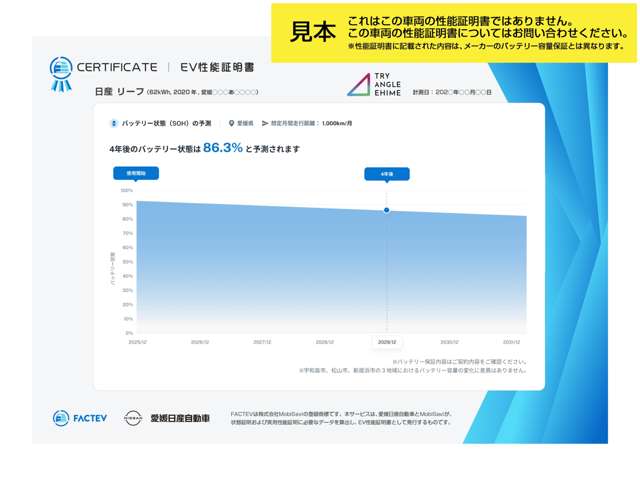Click the 1,000km/月 distance value
This screenshot has width=640, height=480.
click(x=337, y=123)
